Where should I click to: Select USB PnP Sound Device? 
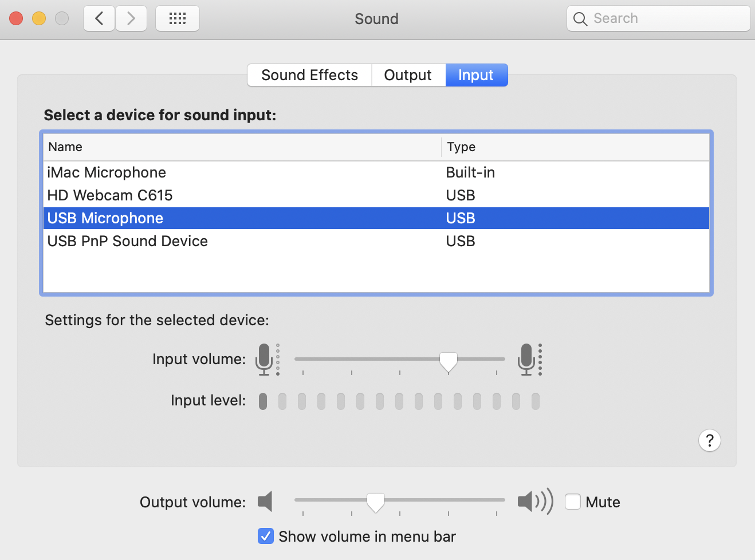128,241
